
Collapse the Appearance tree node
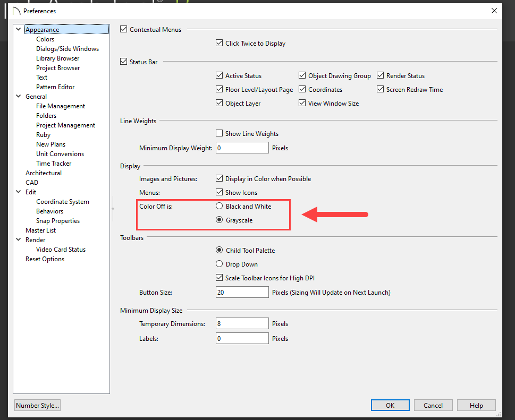pos(20,30)
